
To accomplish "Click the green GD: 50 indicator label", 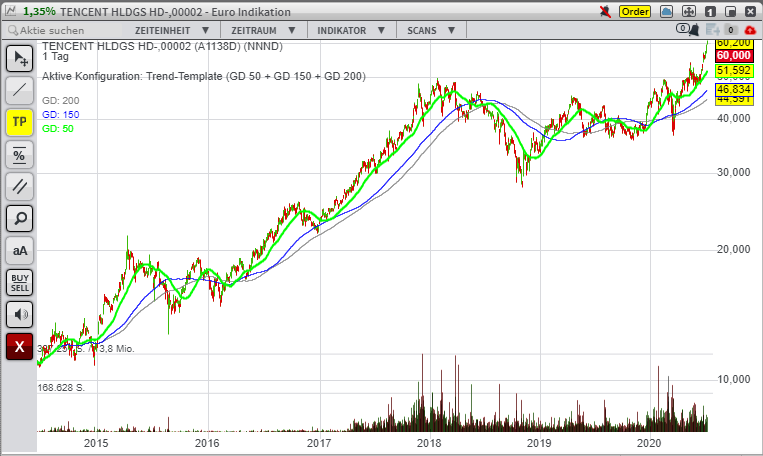I will pyautogui.click(x=57, y=129).
